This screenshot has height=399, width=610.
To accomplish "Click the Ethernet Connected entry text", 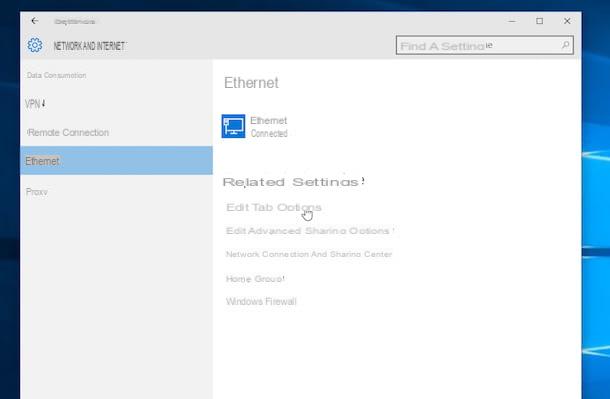I will coord(269,127).
